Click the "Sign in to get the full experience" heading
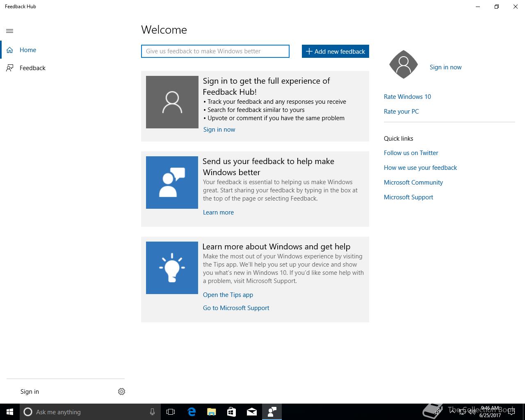Image resolution: width=525 pixels, height=420 pixels. [x=266, y=87]
